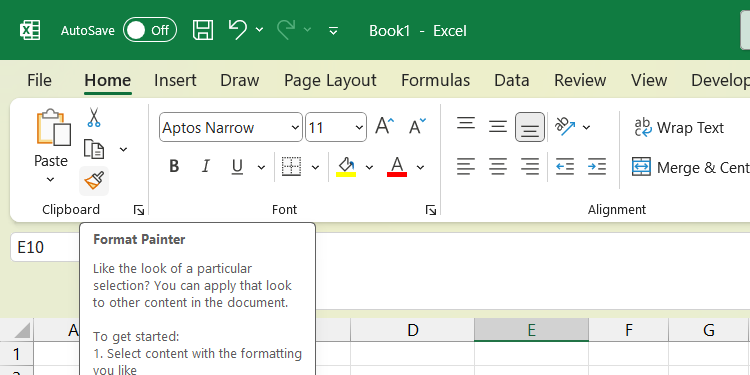This screenshot has height=375, width=750.
Task: Toggle Bold formatting
Action: tap(174, 166)
